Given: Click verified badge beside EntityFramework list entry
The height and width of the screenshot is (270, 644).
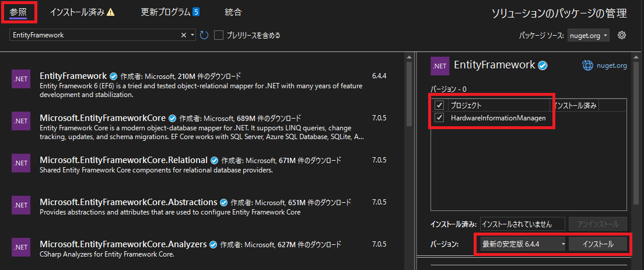Looking at the screenshot, I should click(113, 77).
